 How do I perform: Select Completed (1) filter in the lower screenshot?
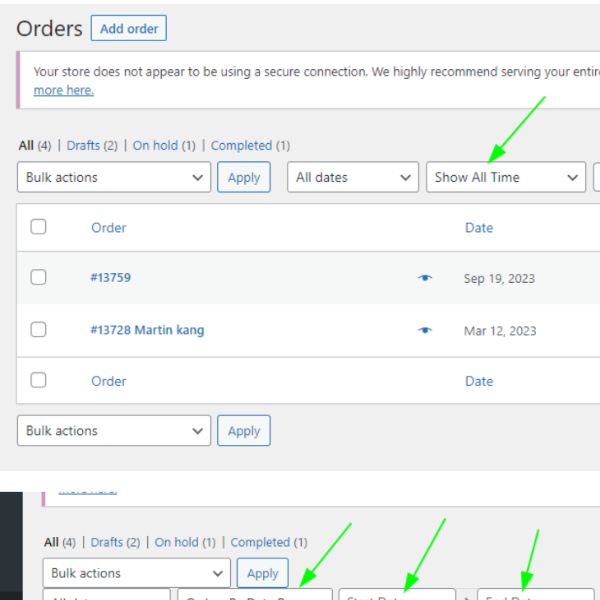pos(269,543)
